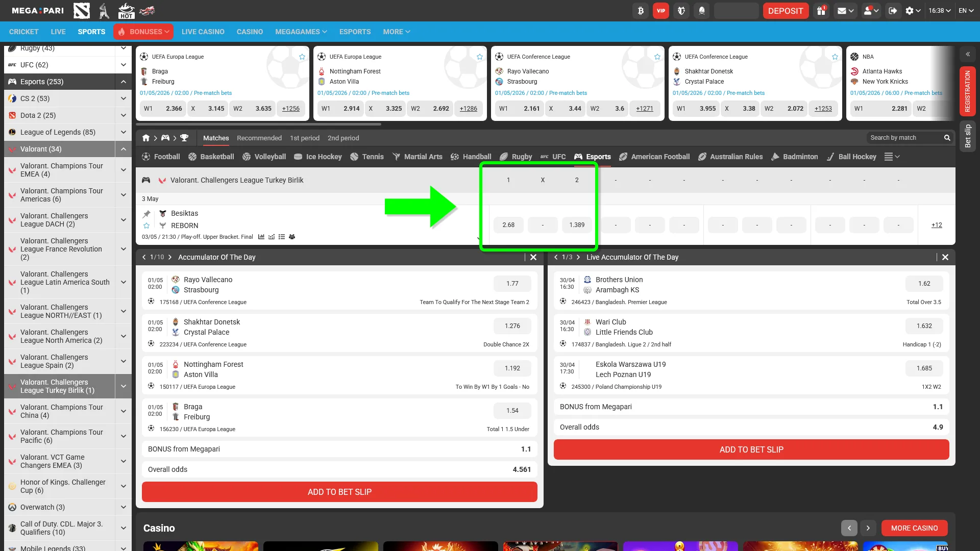This screenshot has width=980, height=551.
Task: Favorite the Nottingham Forest vs Aston Villa star
Action: [480, 57]
